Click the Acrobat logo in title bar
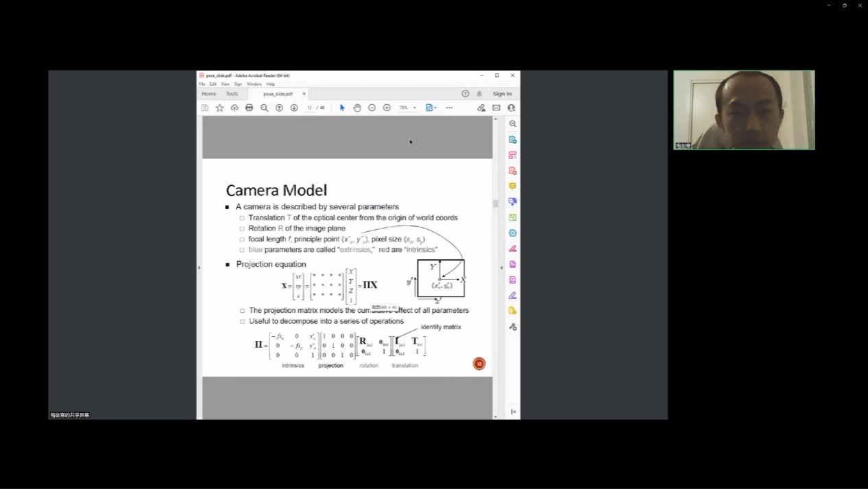868x489 pixels. coord(202,75)
